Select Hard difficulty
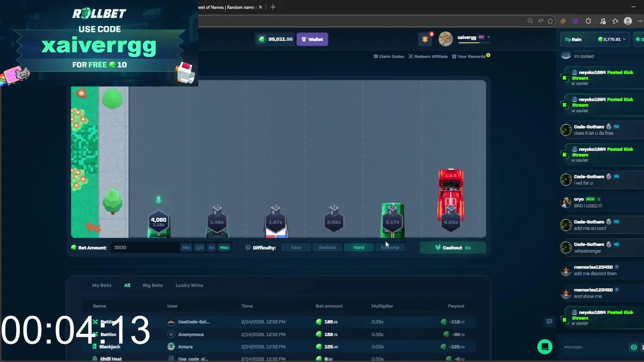Image resolution: width=644 pixels, height=362 pixels. click(x=359, y=247)
